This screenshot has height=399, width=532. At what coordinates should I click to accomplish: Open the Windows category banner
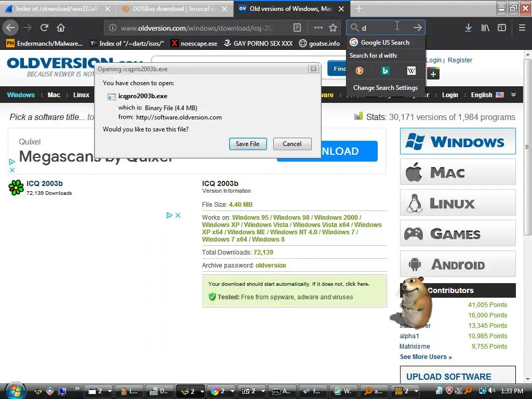click(458, 141)
